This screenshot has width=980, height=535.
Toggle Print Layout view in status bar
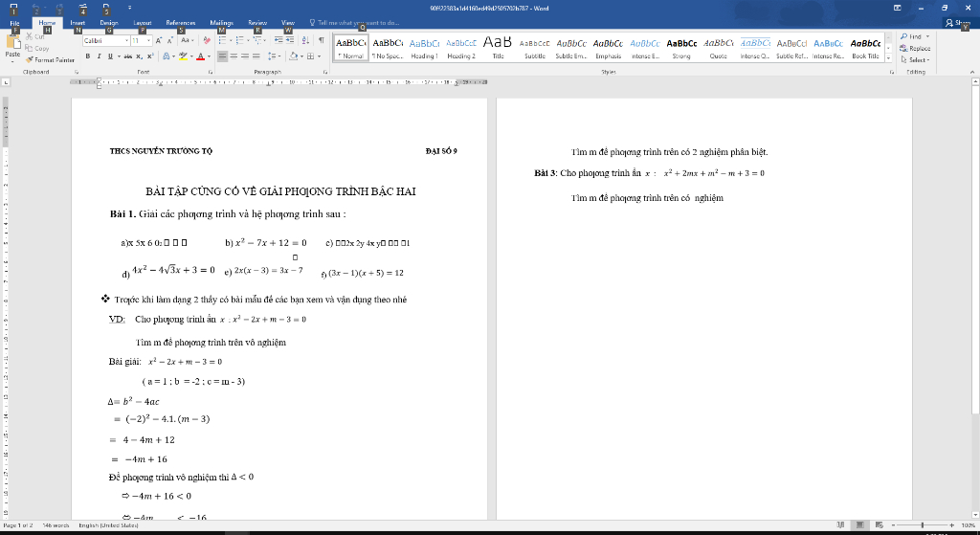860,525
